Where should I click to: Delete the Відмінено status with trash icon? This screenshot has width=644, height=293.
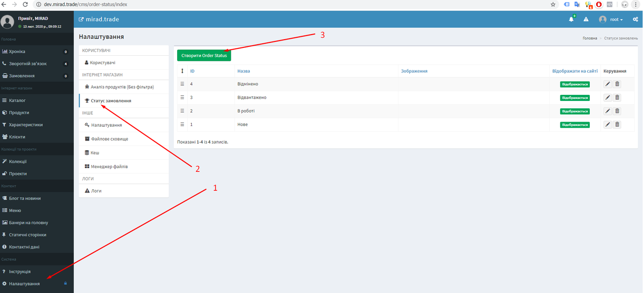tap(617, 84)
